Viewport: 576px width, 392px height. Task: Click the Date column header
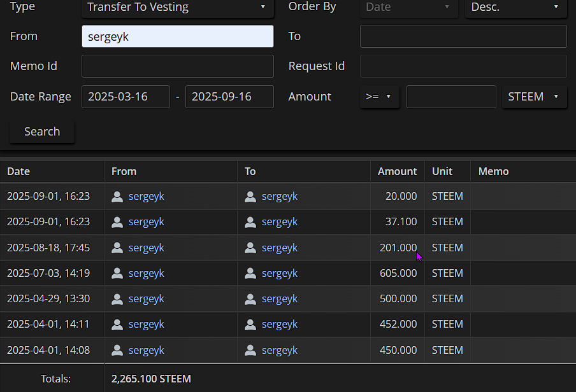[x=18, y=171]
